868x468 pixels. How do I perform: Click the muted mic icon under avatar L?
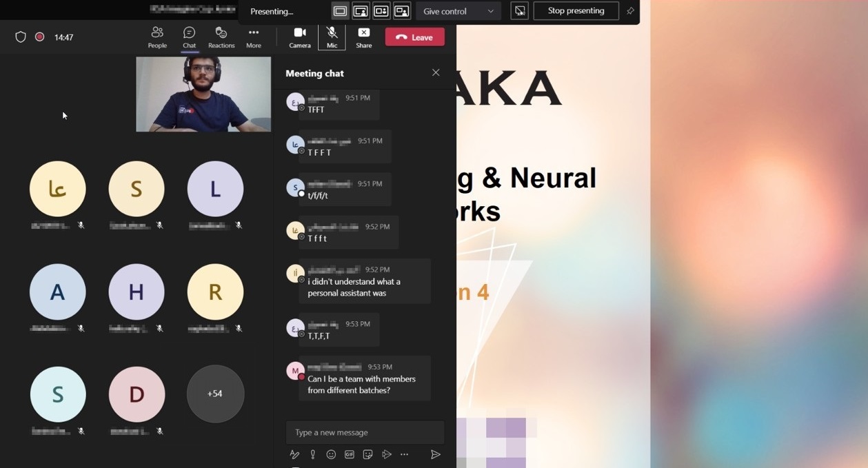tap(239, 225)
